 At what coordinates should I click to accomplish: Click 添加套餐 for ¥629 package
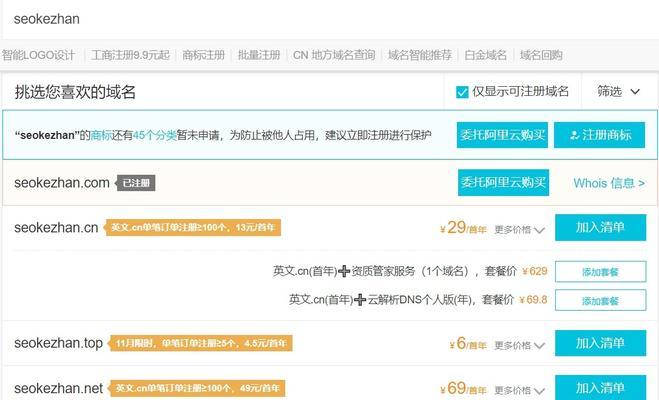click(x=601, y=271)
